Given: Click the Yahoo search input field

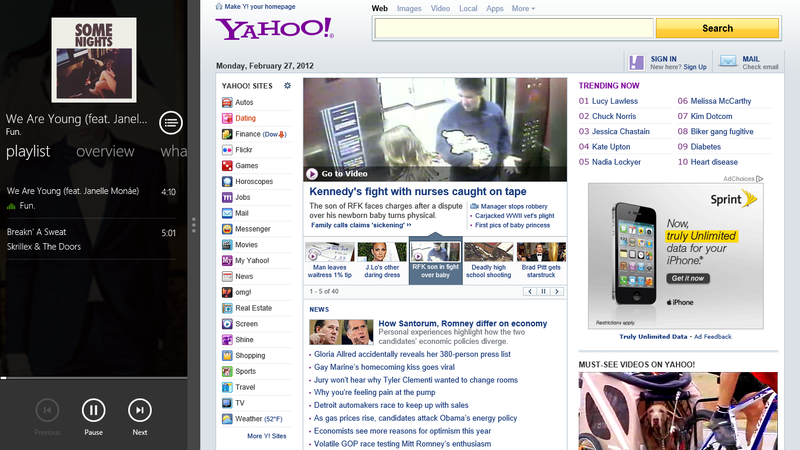Looking at the screenshot, I should click(x=514, y=29).
